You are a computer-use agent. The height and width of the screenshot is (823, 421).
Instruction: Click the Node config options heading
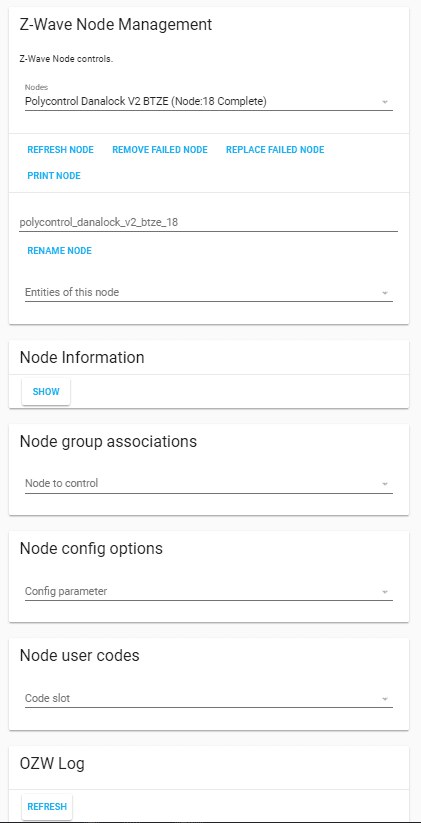91,548
